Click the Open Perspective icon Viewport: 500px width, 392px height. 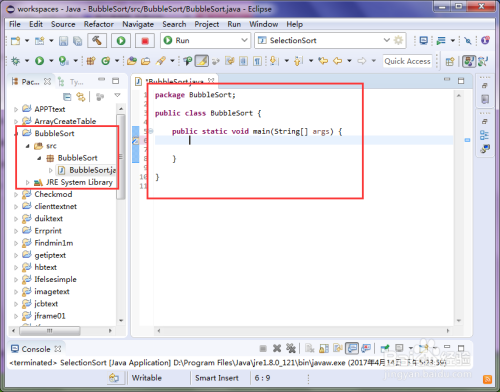click(x=450, y=61)
